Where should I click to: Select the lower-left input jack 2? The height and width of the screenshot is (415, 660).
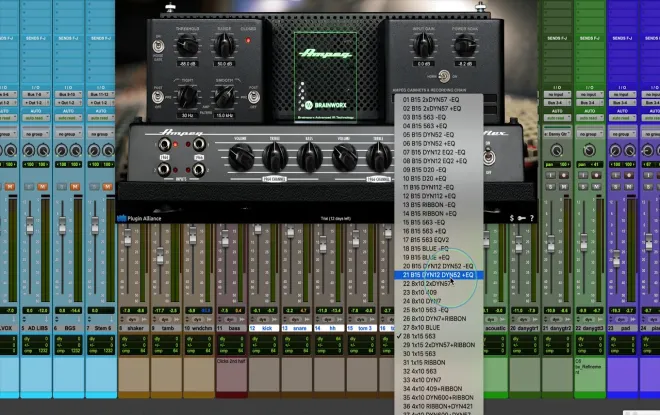click(164, 170)
